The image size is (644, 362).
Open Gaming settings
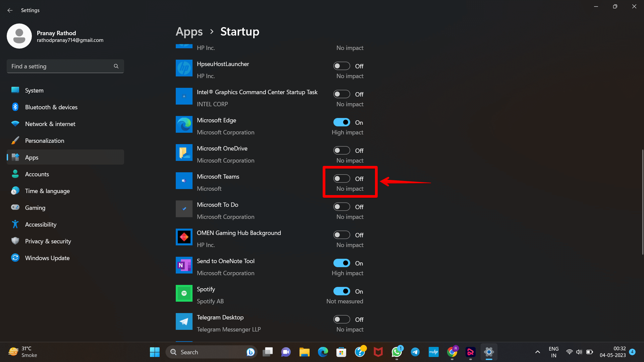coord(65,207)
